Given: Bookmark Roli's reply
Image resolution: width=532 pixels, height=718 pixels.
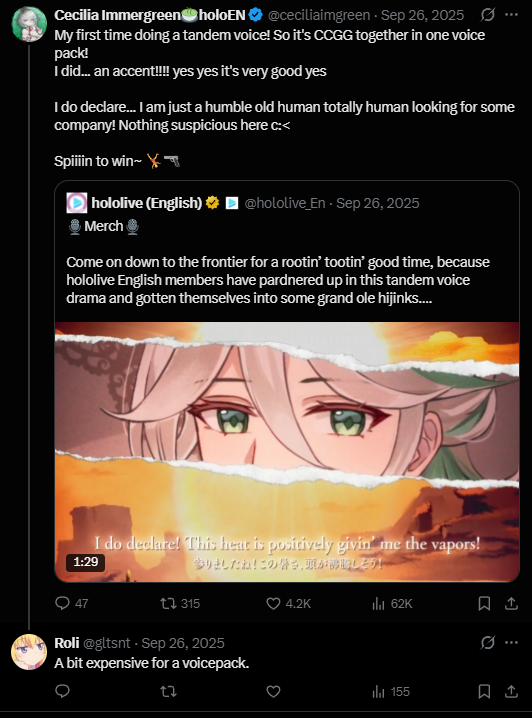Looking at the screenshot, I should pos(484,691).
